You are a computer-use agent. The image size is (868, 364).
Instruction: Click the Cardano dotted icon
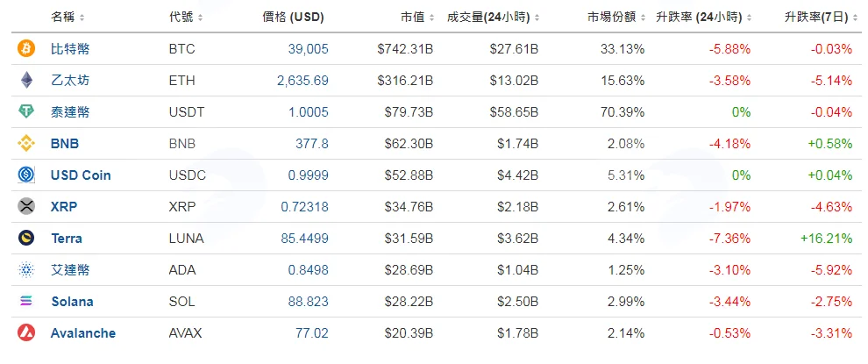[26, 270]
